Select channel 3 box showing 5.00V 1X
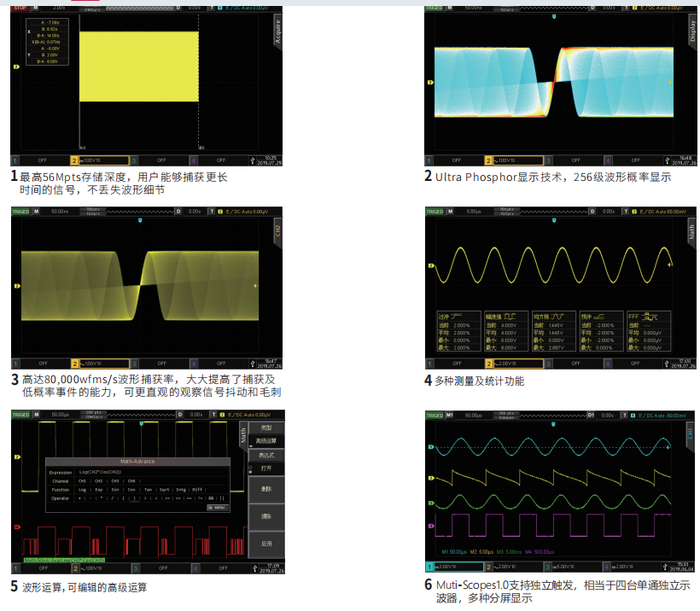 point(573,567)
